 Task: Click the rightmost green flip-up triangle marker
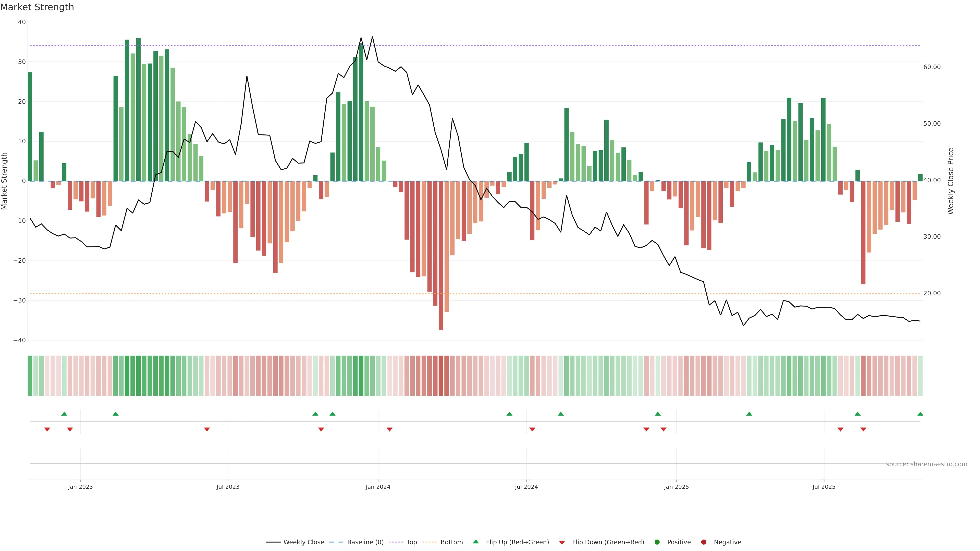(x=920, y=414)
